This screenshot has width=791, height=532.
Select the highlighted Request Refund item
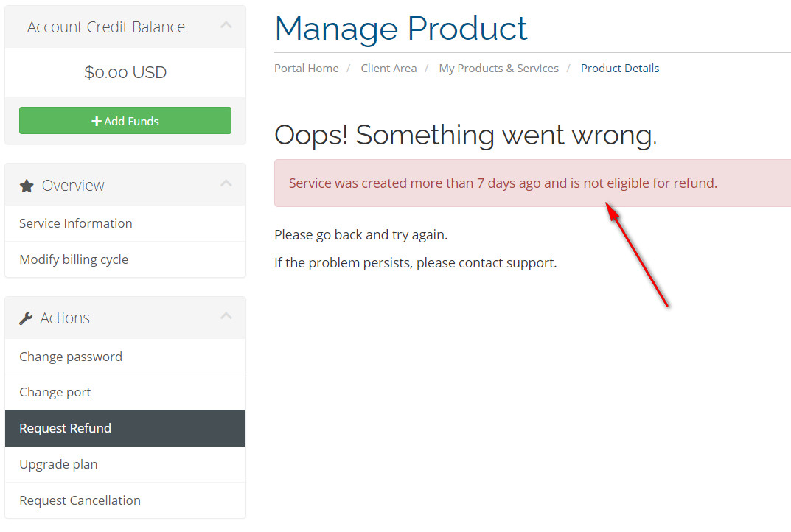tap(66, 428)
